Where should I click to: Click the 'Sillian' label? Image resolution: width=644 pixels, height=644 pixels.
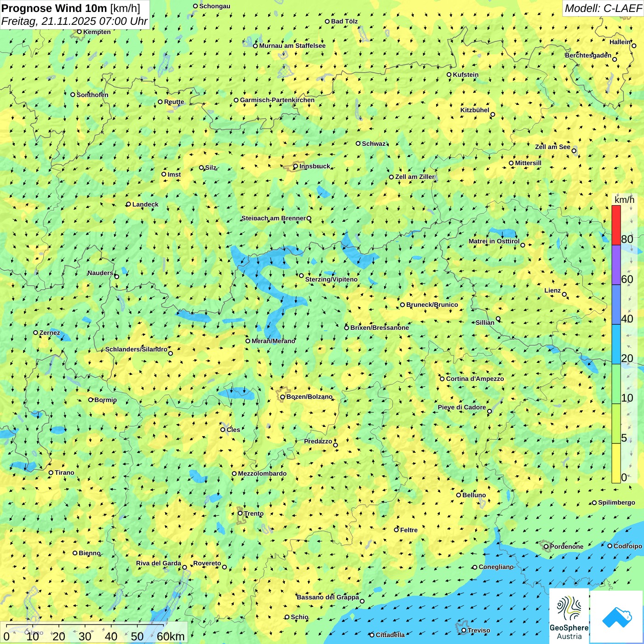[x=485, y=322]
